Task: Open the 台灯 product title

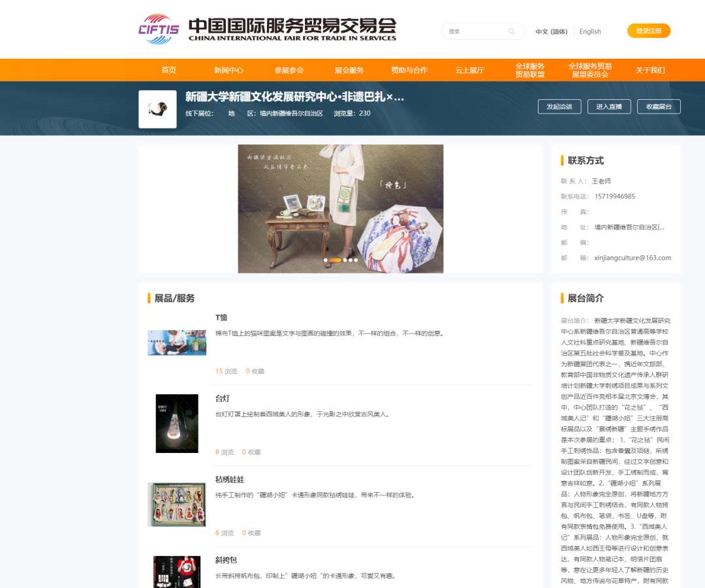Action: click(x=223, y=398)
